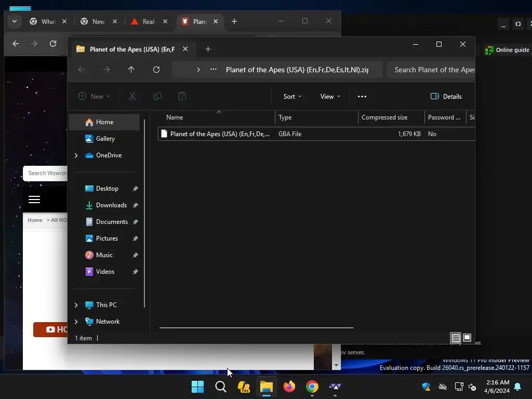Expand the Network tree node

tap(76, 322)
